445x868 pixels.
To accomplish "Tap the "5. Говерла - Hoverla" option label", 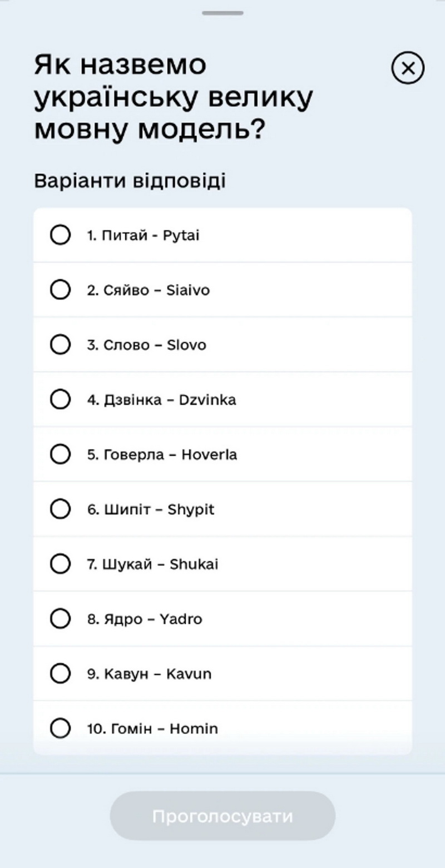I will point(162,454).
